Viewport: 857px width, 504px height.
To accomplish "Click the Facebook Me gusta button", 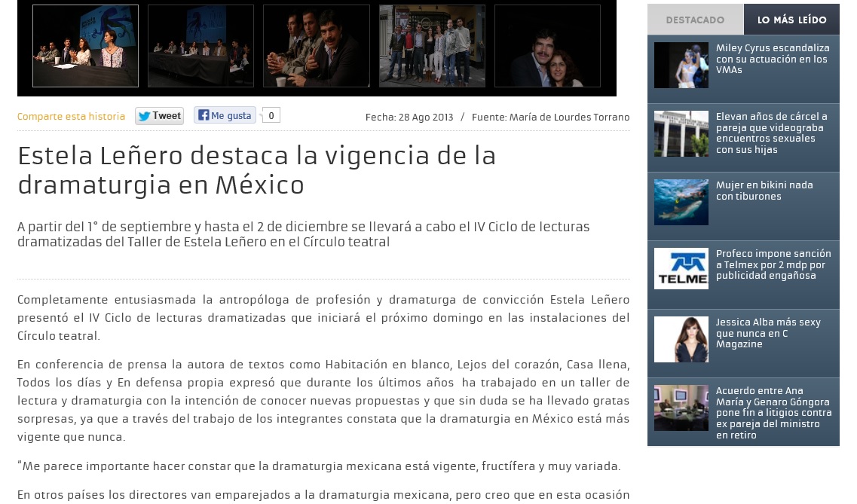I will (225, 116).
